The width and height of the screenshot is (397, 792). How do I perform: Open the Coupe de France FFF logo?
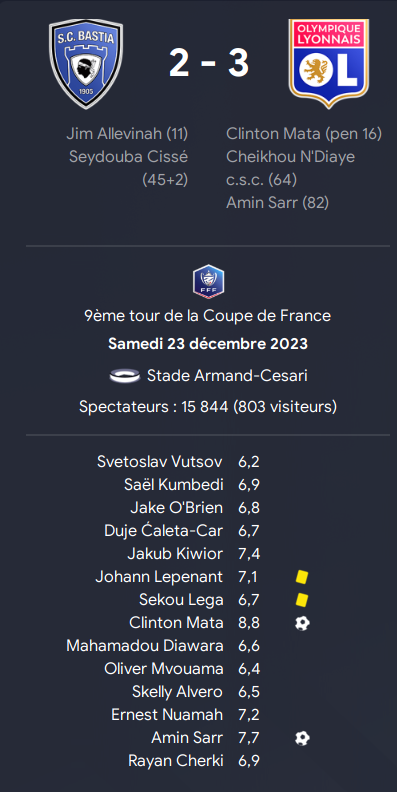click(208, 281)
